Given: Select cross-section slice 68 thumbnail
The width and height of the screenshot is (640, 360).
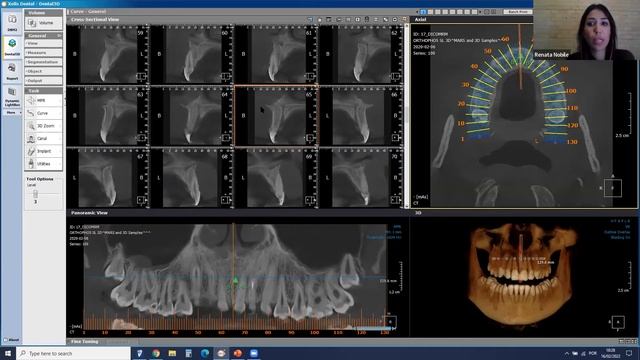Looking at the screenshot, I should [x=192, y=178].
